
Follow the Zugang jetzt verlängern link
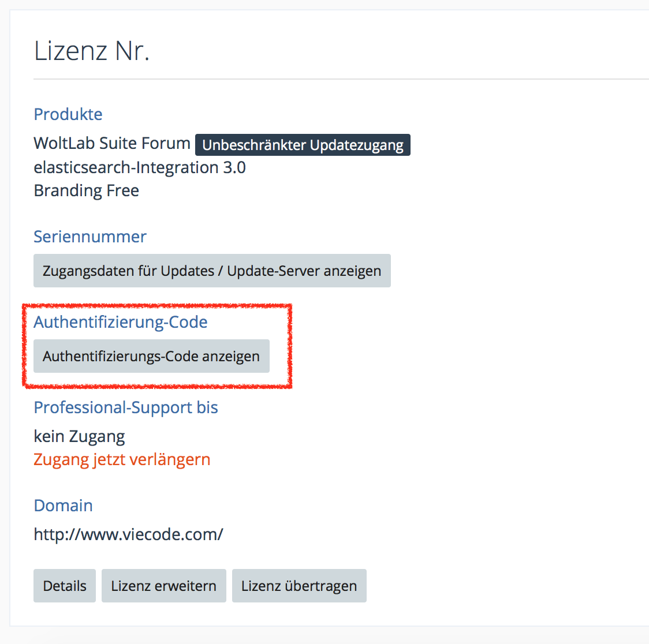point(122,459)
